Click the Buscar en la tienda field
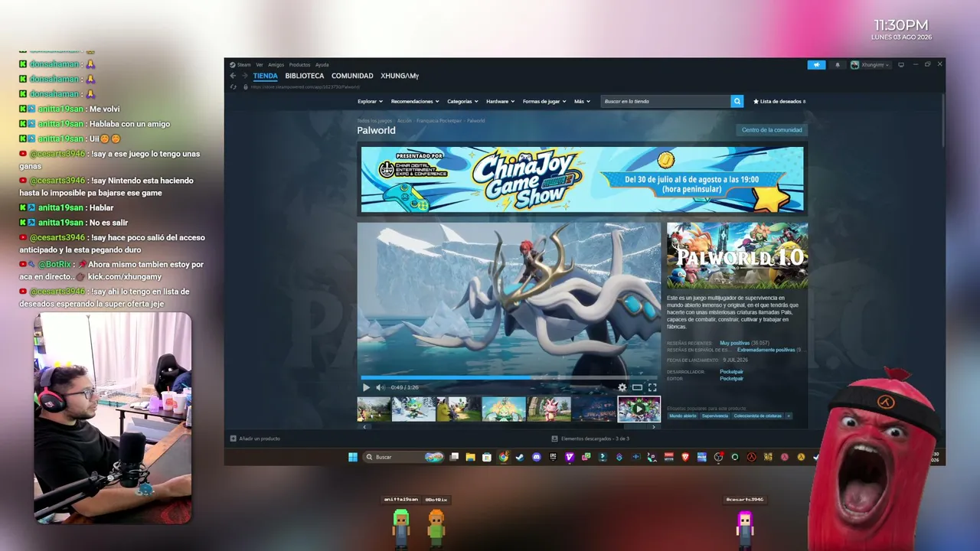 (665, 101)
